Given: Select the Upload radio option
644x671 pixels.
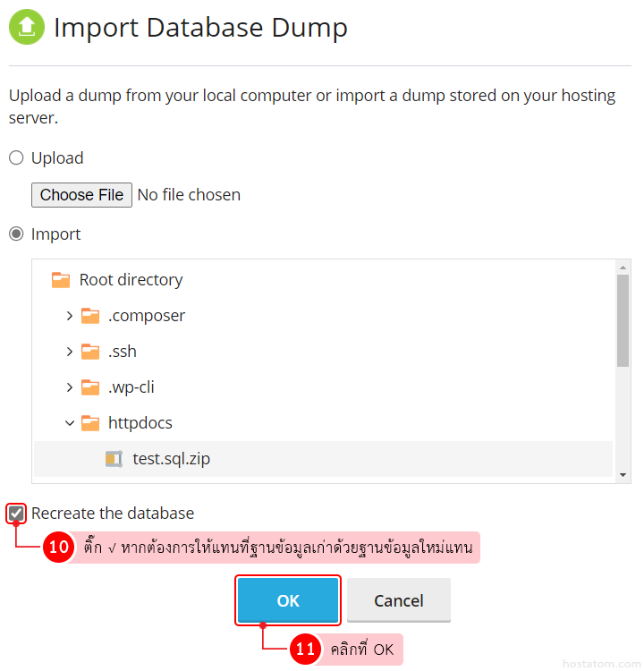Looking at the screenshot, I should click(x=16, y=158).
